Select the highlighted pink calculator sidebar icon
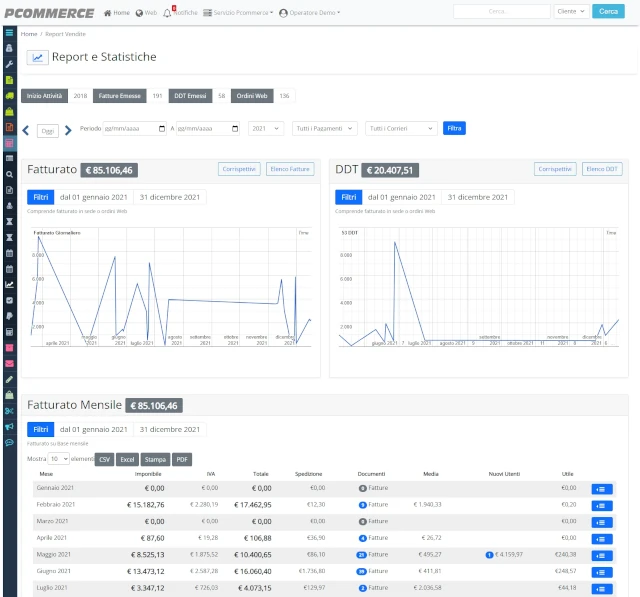The width and height of the screenshot is (640, 597). point(9,143)
